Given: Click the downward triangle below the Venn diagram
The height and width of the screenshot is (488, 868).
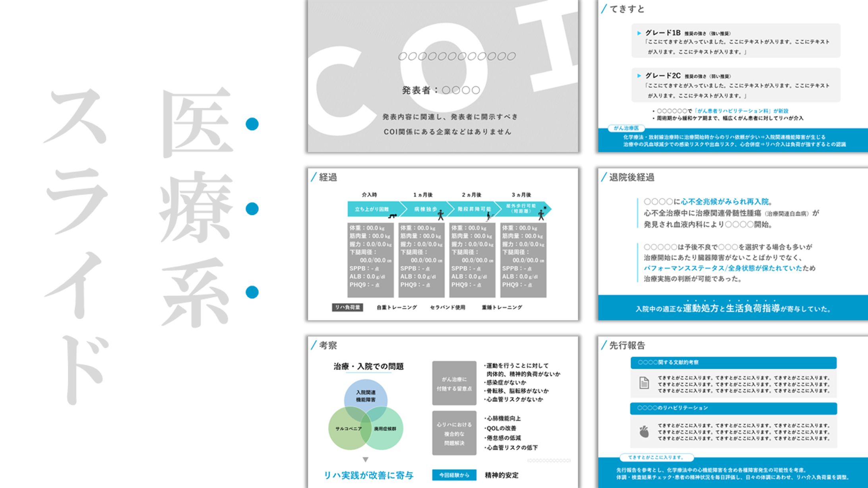Looking at the screenshot, I should point(365,460).
